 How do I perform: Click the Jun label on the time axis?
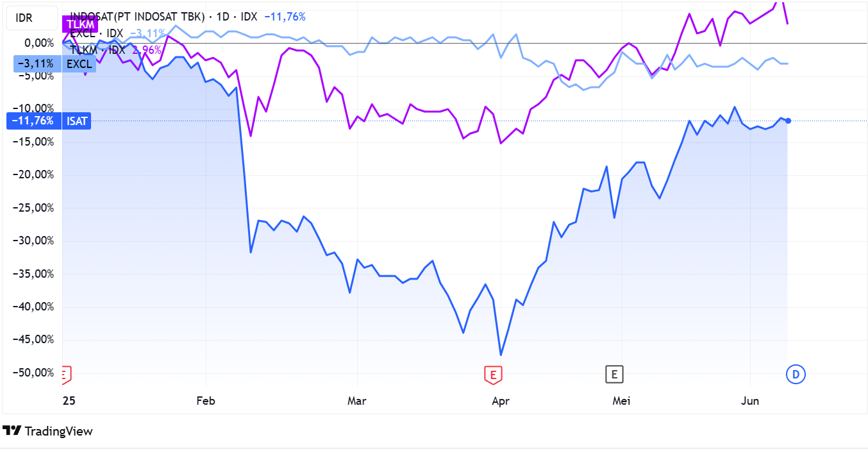click(750, 401)
